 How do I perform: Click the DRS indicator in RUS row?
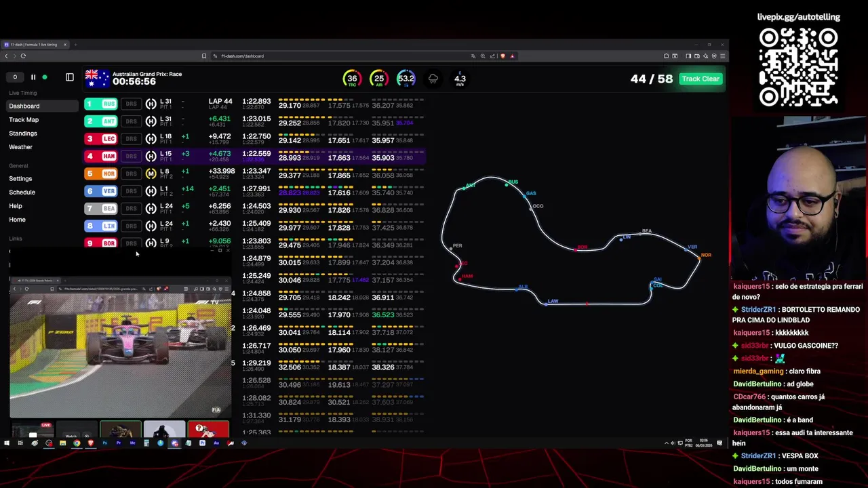pyautogui.click(x=131, y=104)
